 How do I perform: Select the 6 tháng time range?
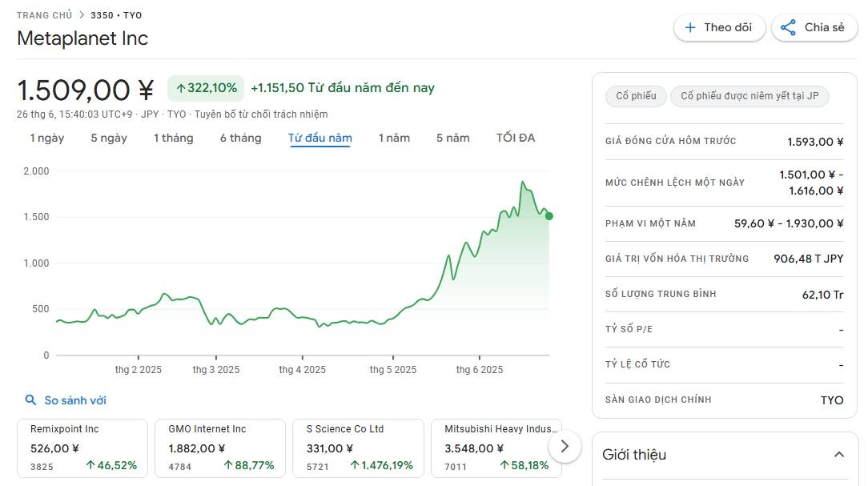point(241,138)
